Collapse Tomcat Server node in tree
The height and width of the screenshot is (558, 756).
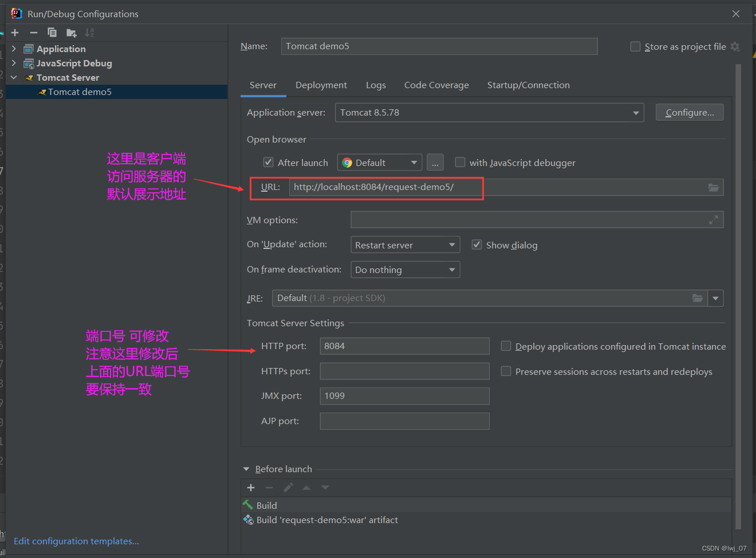click(14, 77)
